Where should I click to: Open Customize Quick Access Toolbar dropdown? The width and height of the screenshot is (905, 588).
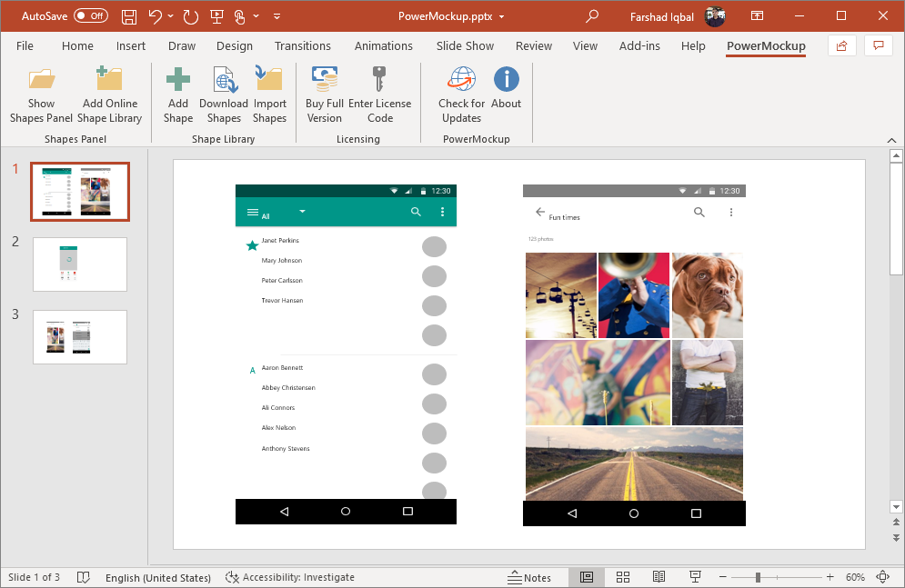(277, 16)
